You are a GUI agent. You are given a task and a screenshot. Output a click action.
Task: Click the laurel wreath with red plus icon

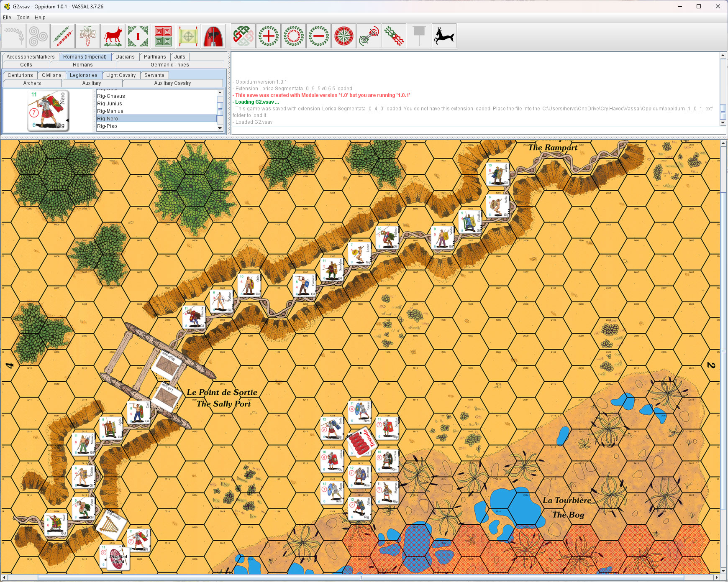point(269,36)
